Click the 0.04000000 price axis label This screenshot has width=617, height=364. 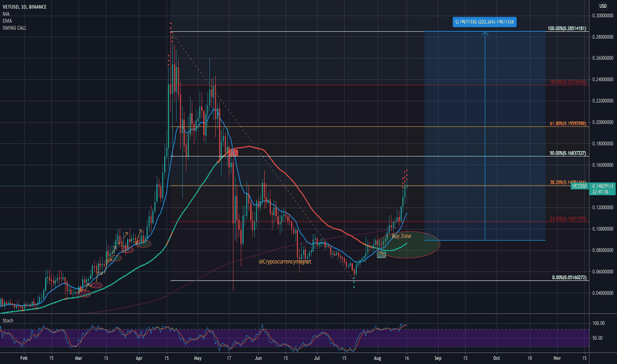pyautogui.click(x=602, y=293)
